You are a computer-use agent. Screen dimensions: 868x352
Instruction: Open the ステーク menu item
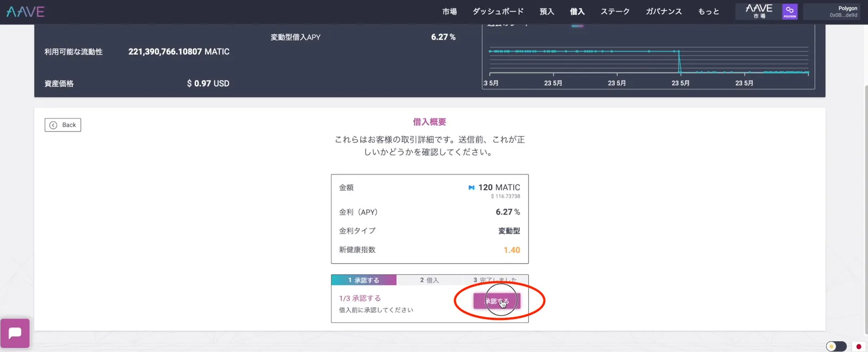pos(615,11)
